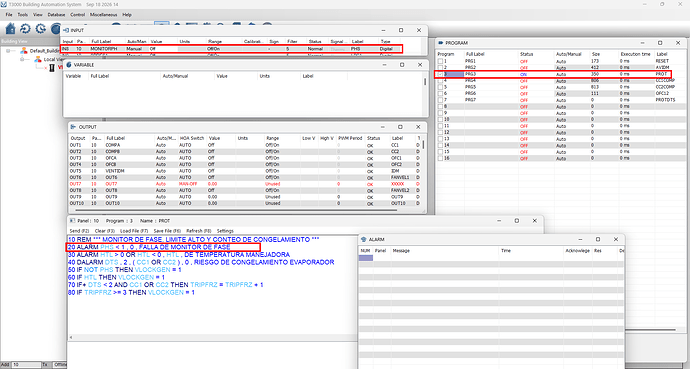Open the Tools menu
The width and height of the screenshot is (690, 369).
click(22, 15)
